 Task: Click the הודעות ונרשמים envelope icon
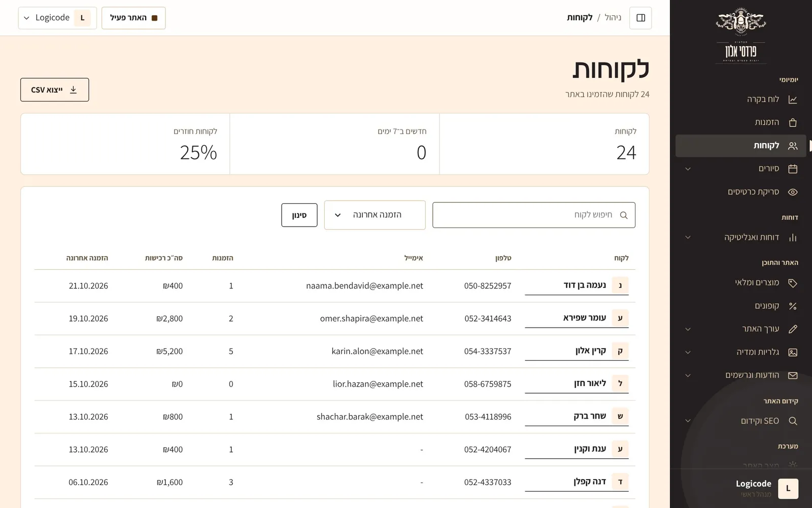(x=793, y=375)
